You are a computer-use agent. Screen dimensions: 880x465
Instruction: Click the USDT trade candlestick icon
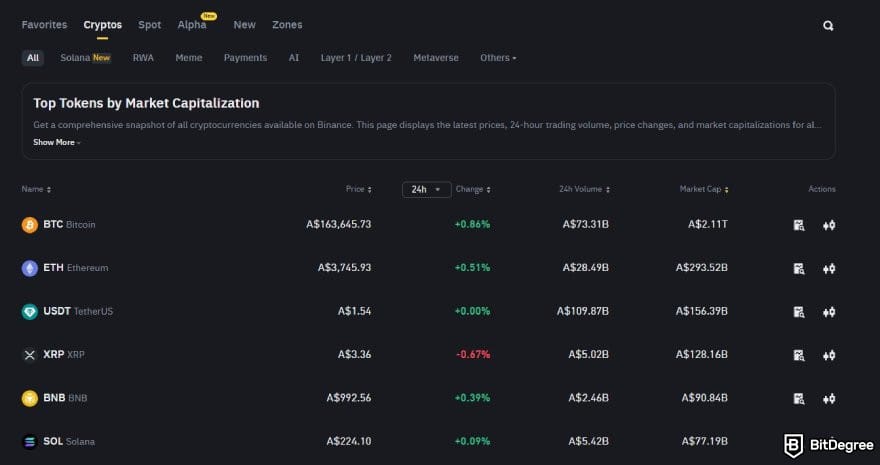(829, 312)
